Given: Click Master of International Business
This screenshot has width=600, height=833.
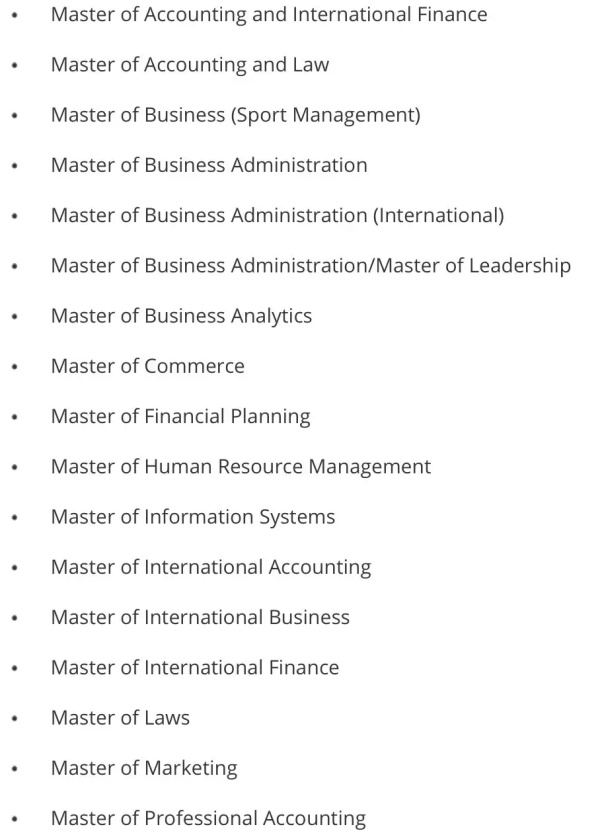Looking at the screenshot, I should (200, 617).
